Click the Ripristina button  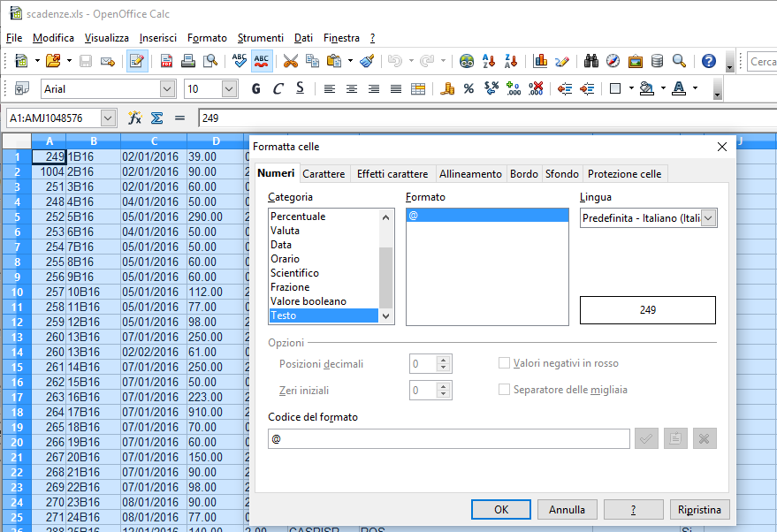(x=699, y=510)
